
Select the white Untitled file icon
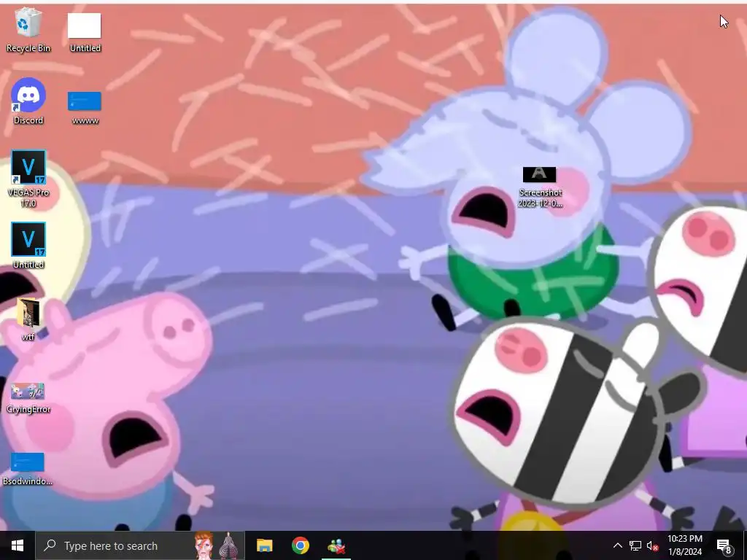(85, 32)
